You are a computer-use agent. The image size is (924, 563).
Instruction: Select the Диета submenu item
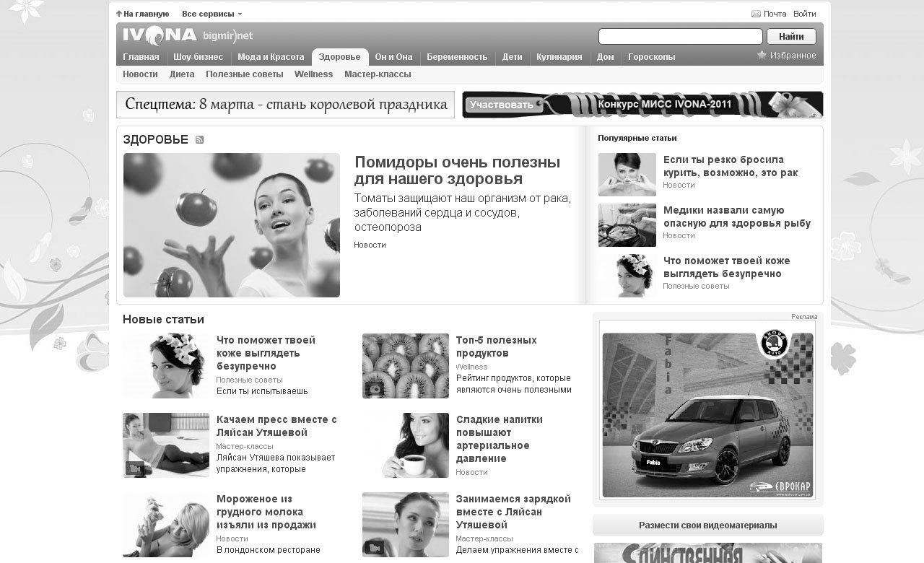coord(182,74)
